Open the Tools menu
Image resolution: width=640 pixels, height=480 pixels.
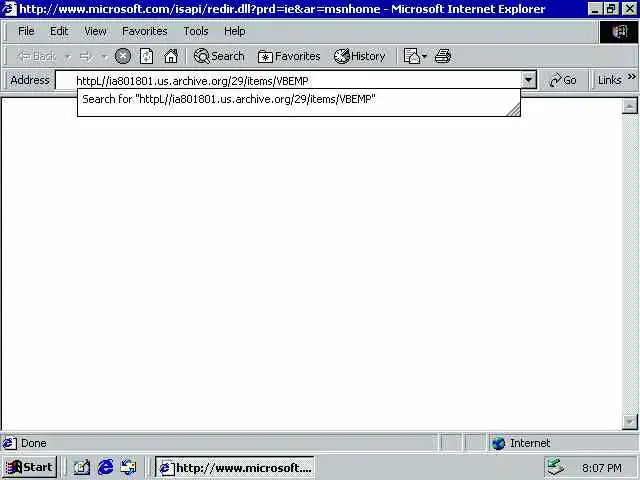click(196, 31)
